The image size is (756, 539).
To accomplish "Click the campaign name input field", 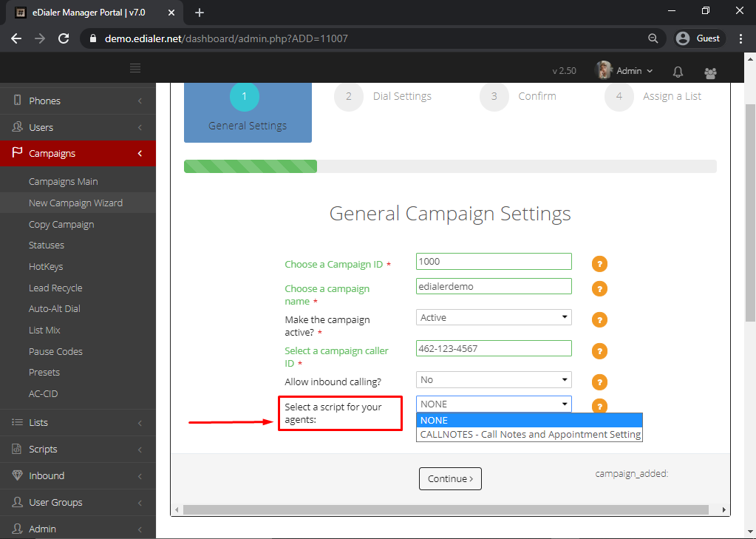I will pyautogui.click(x=494, y=286).
